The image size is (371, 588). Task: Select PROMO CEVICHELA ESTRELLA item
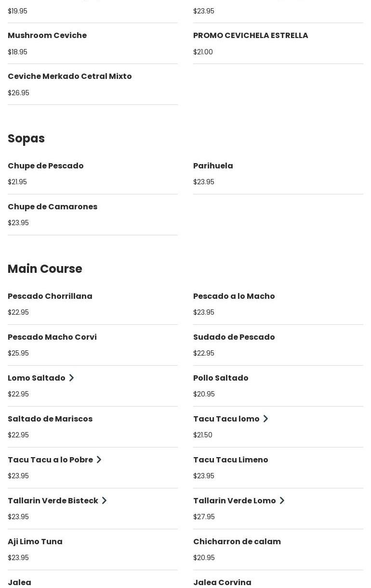[x=250, y=36]
